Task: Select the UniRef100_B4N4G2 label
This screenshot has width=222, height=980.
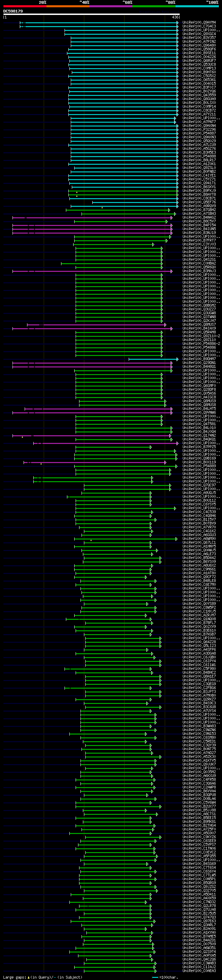Action: pyautogui.click(x=199, y=217)
